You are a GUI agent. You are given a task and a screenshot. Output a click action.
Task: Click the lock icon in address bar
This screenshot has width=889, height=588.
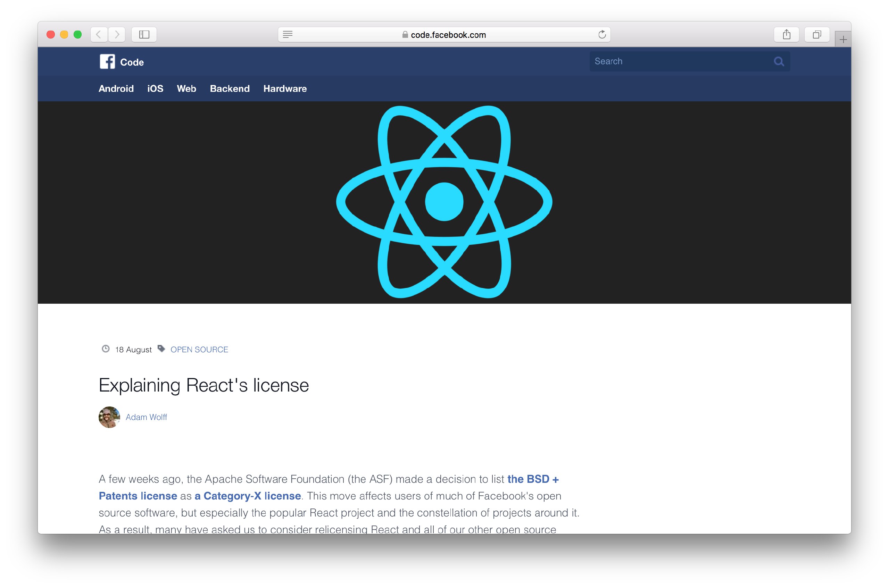point(405,34)
